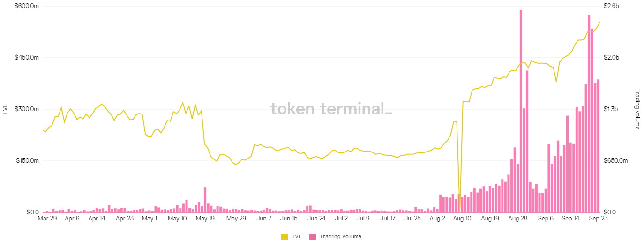Click the pink Trading volume legend swatch
Viewport: 644px width, 243px height.
[313, 237]
